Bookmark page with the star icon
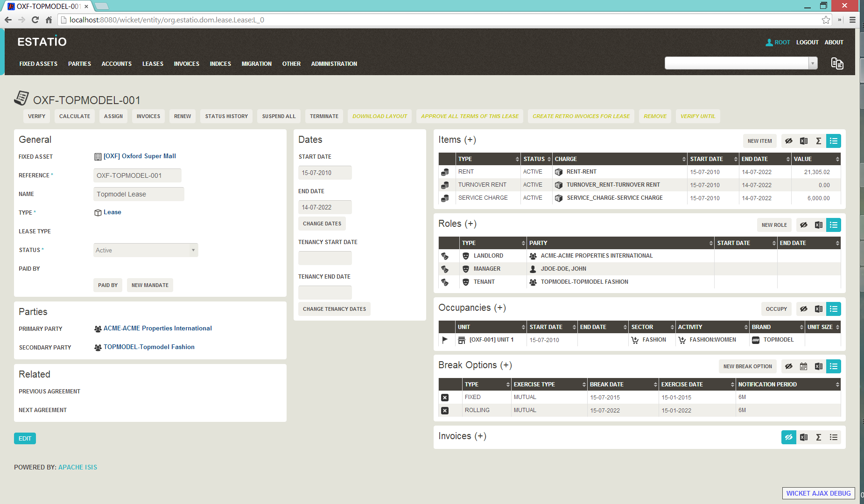The width and height of the screenshot is (864, 504). coord(826,20)
